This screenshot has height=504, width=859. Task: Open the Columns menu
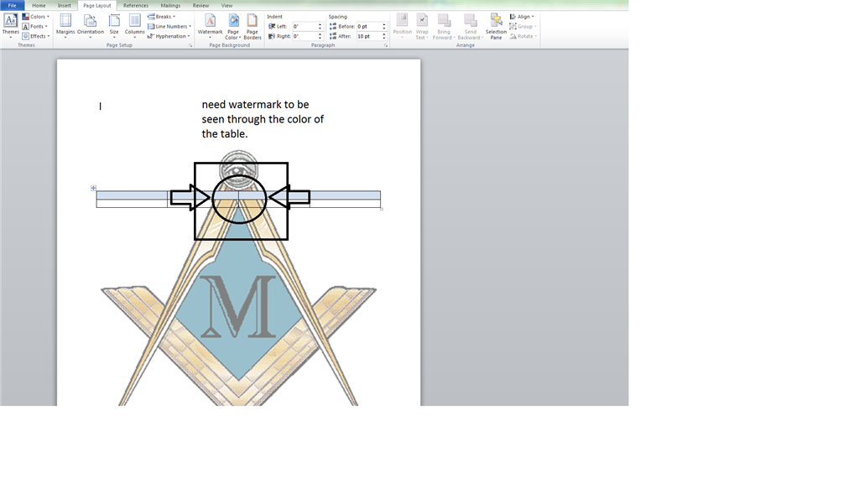[135, 26]
